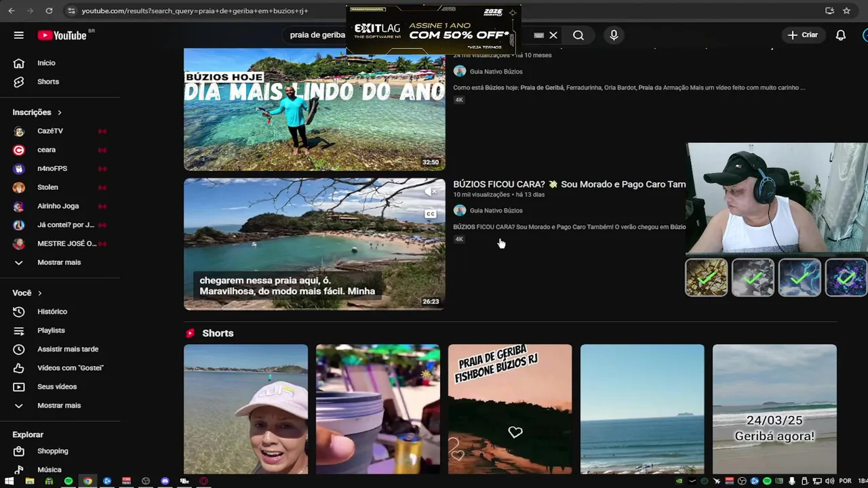The image size is (868, 488).
Task: Toggle captions CC on the preview
Action: (431, 214)
